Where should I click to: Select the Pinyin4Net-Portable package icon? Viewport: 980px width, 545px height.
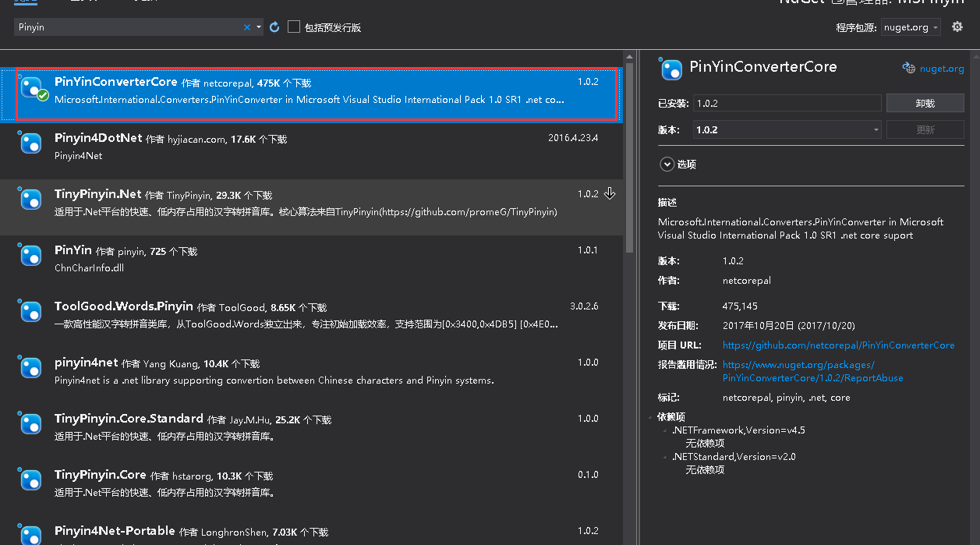coord(30,535)
